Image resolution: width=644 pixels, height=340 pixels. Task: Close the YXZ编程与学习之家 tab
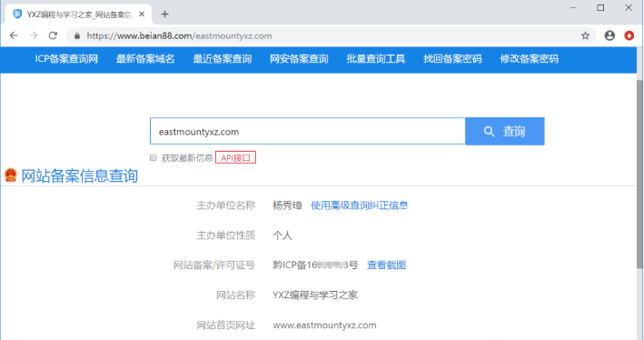click(142, 15)
